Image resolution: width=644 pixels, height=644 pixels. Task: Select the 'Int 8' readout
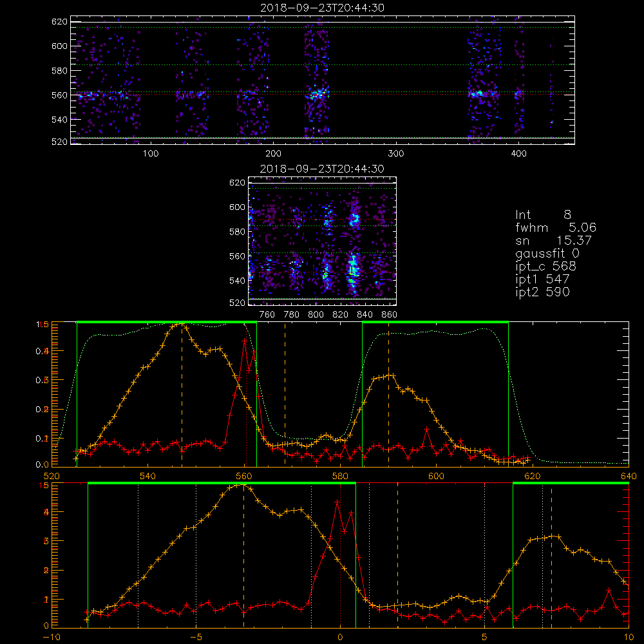coord(543,215)
